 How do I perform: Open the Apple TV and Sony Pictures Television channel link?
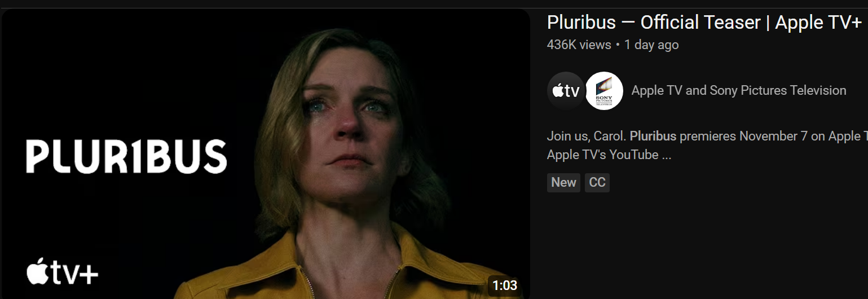(739, 90)
